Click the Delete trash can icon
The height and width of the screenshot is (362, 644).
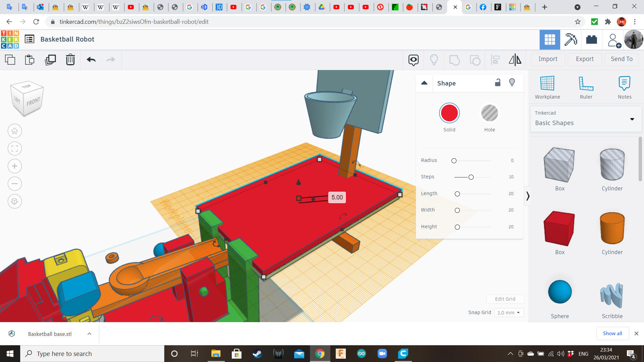pyautogui.click(x=70, y=60)
